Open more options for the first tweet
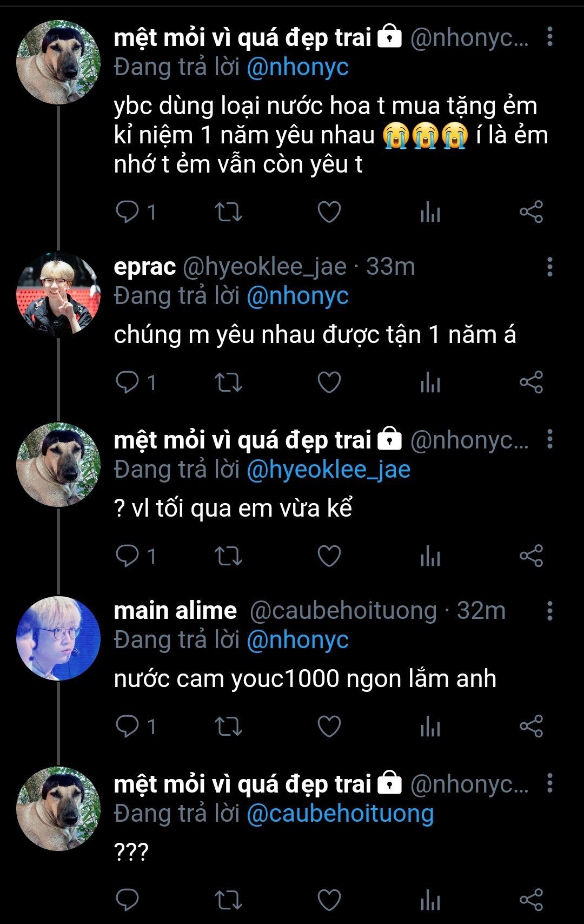Screen dimensions: 584x924 (x=549, y=37)
